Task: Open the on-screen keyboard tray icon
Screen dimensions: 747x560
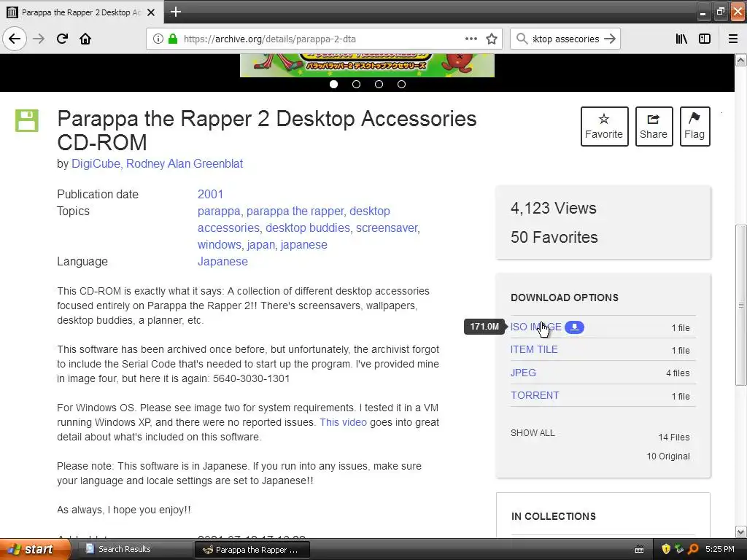Action: coord(639,550)
